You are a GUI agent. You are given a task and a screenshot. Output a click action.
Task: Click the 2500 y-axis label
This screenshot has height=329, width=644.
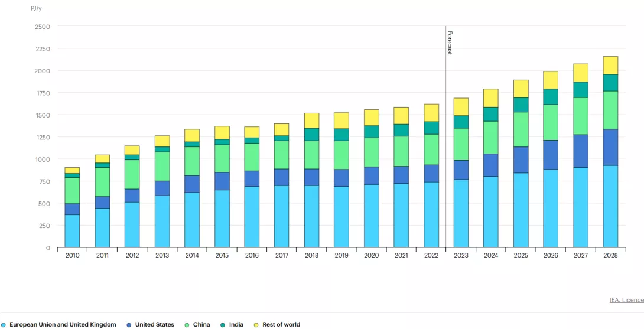tap(43, 27)
